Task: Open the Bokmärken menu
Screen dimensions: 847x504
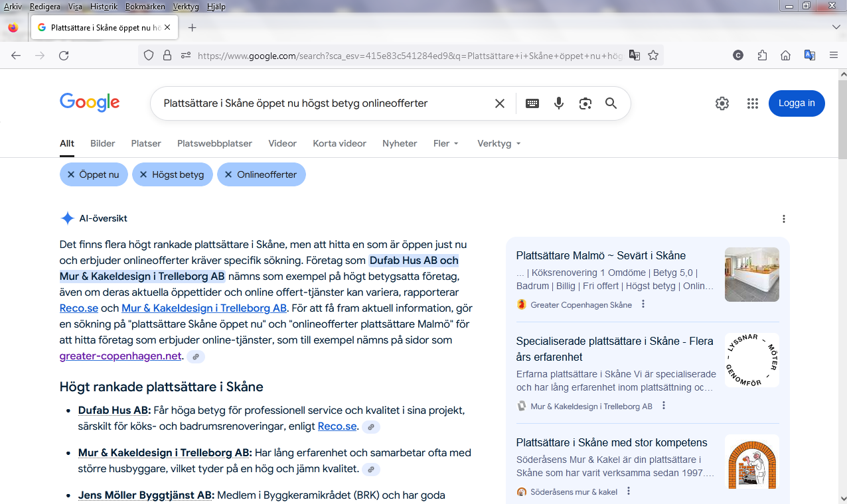Action: click(x=145, y=7)
